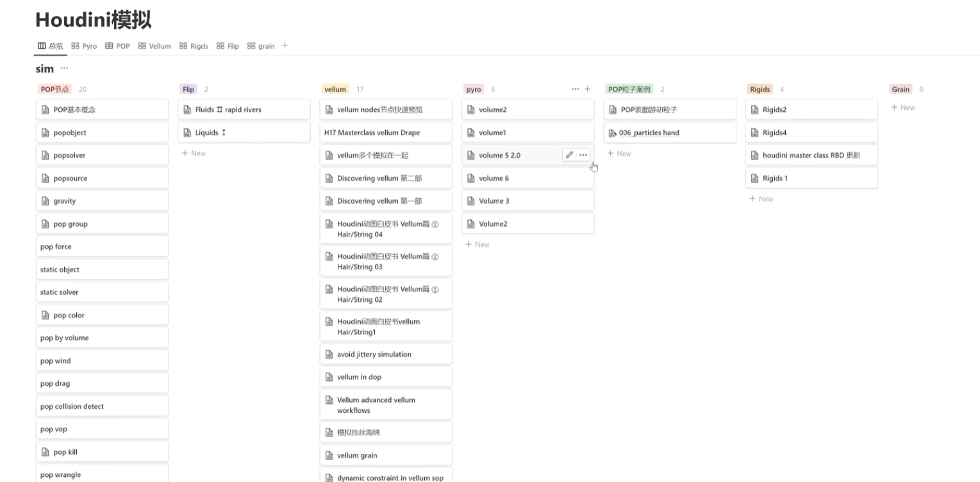Click the page icon on the 006_particles hand card
The height and width of the screenshot is (482, 980).
pos(613,133)
